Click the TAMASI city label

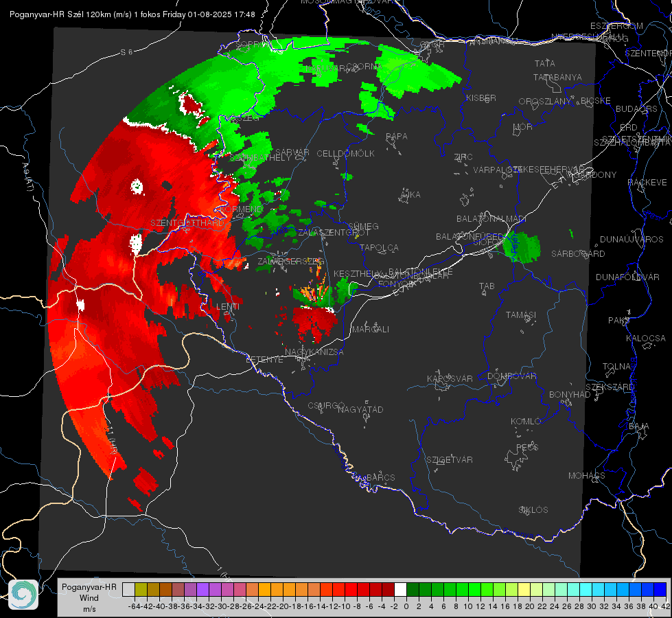521,315
